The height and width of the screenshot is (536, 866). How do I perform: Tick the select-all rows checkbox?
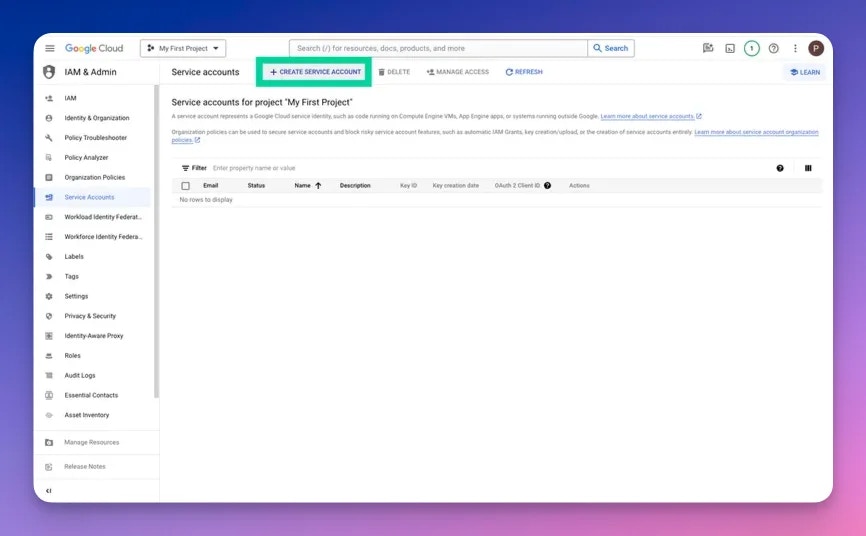pos(186,186)
